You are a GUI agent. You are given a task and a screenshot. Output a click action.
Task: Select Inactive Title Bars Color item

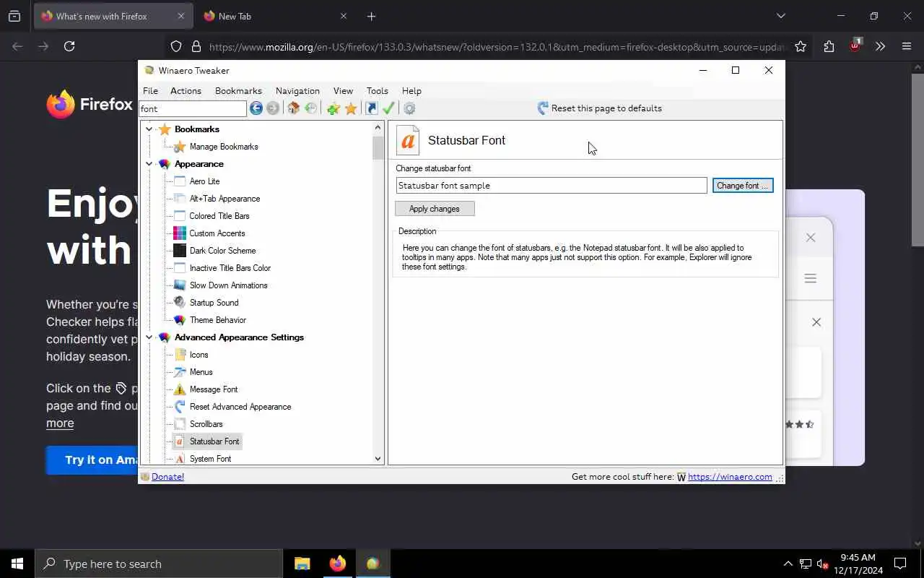click(x=230, y=268)
